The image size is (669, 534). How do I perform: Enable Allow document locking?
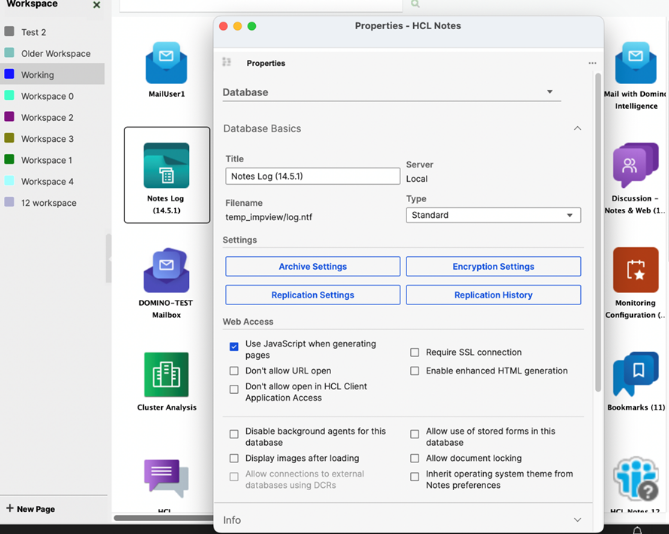point(414,458)
